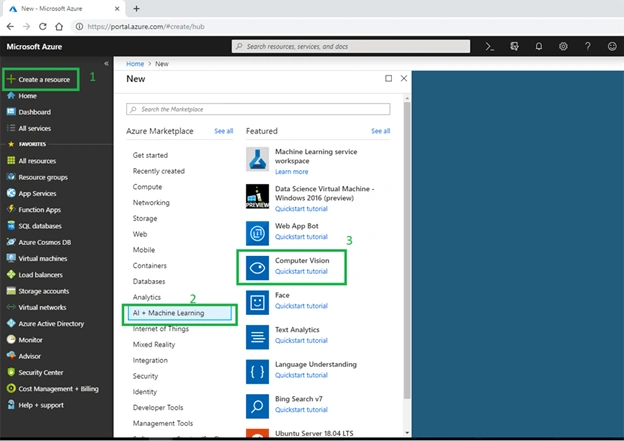Select Databases marketplace category

[x=149, y=281]
